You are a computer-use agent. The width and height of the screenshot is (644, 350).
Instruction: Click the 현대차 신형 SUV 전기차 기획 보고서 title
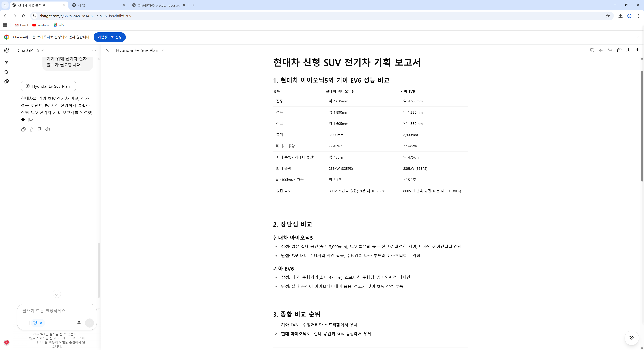pos(347,62)
